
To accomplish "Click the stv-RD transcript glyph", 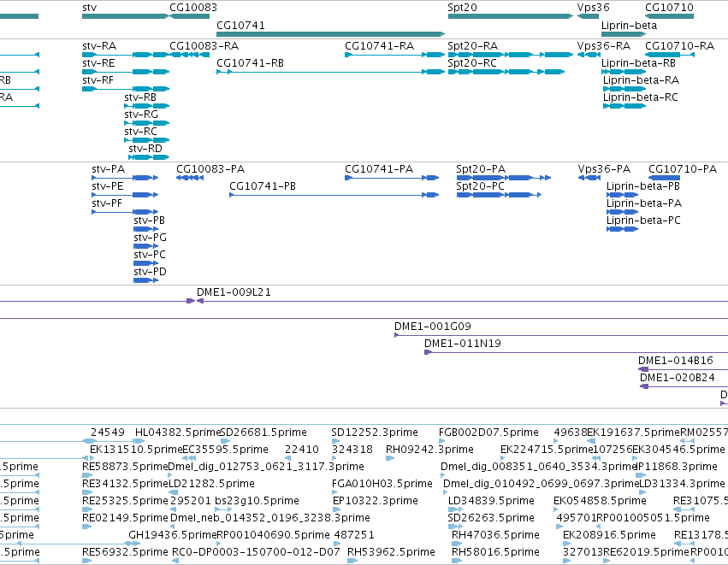I will coord(149,157).
